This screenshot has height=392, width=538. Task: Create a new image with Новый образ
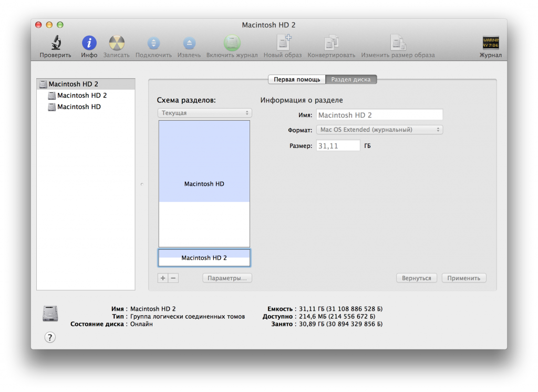coord(283,43)
